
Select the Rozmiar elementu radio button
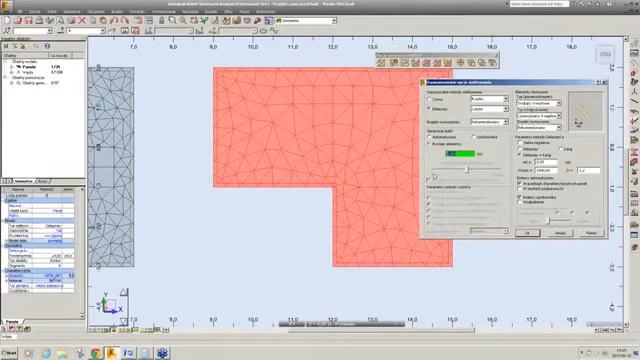(x=429, y=144)
